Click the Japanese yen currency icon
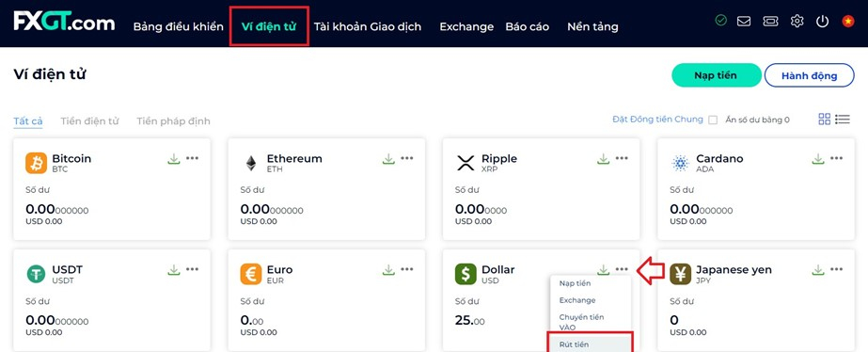 point(680,274)
